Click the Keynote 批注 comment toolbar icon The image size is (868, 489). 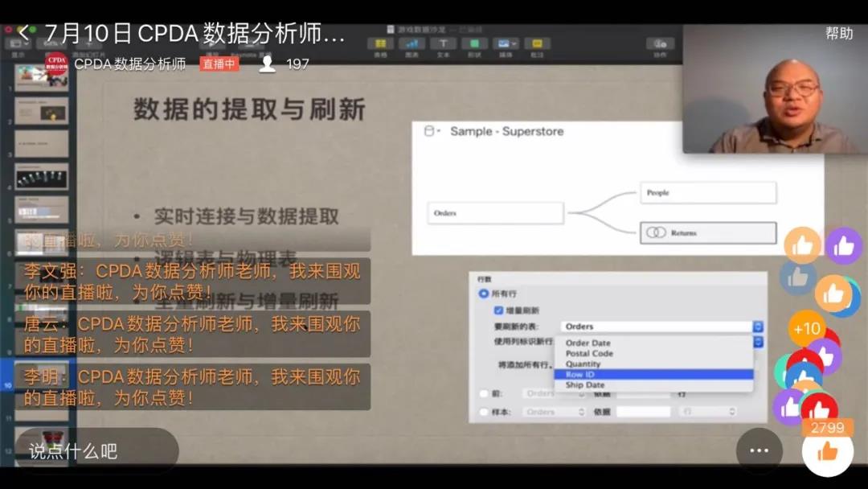tap(537, 43)
